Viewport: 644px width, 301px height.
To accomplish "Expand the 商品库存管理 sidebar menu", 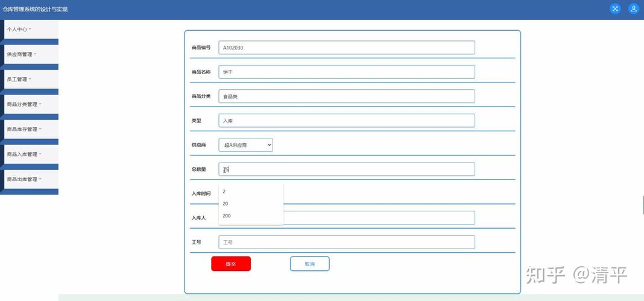I will point(31,129).
